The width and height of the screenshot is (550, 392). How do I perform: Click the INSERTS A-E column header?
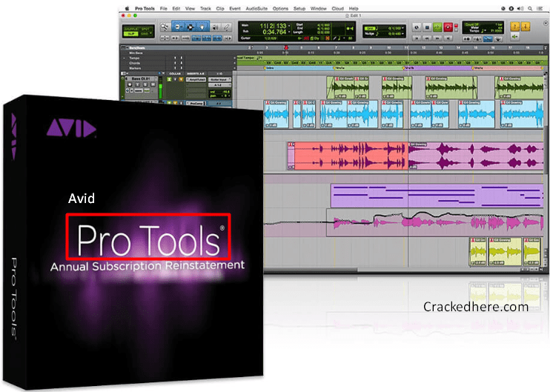[196, 73]
